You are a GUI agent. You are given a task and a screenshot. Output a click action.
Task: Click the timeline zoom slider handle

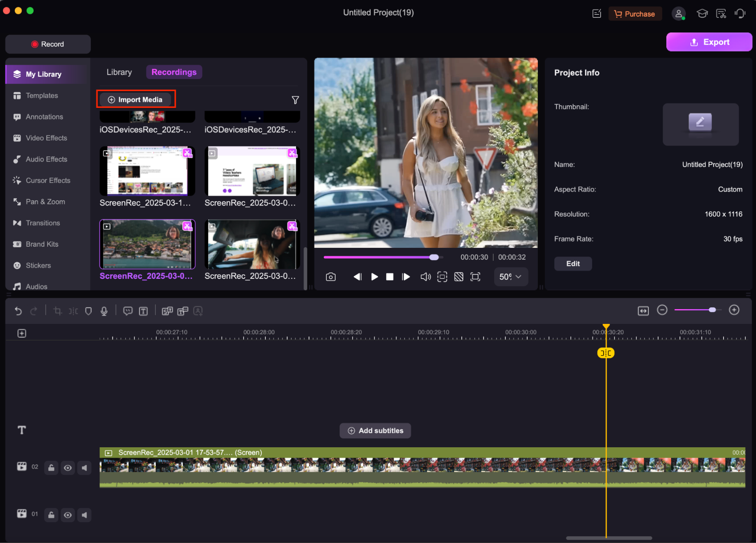point(712,310)
